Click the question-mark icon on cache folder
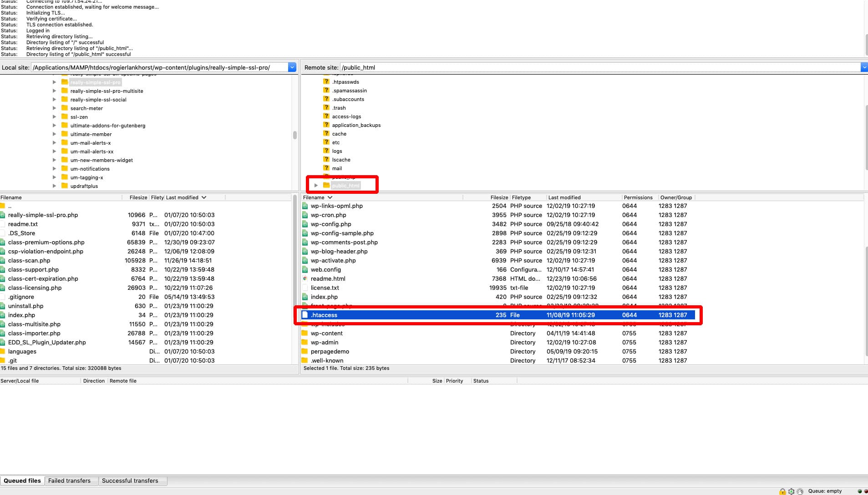The image size is (868, 495). coord(326,134)
